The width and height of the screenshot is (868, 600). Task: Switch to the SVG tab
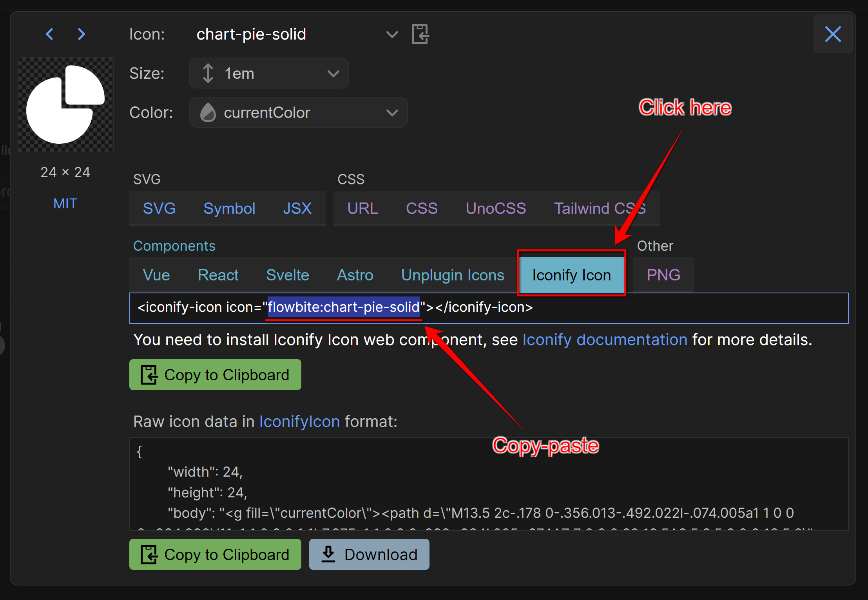159,208
